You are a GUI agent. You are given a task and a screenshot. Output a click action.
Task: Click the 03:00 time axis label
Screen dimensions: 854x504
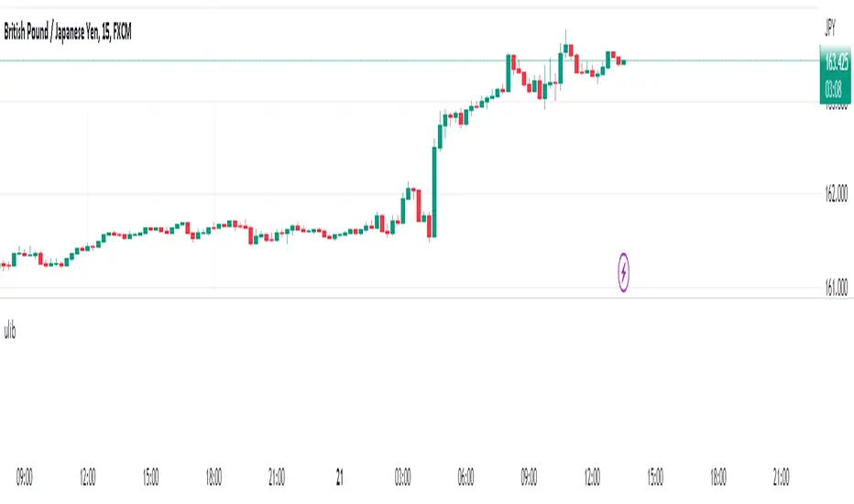(403, 477)
